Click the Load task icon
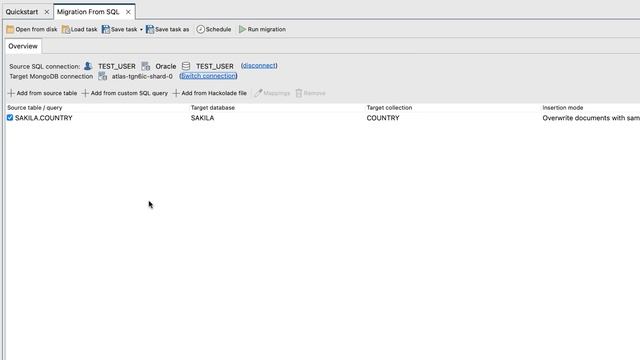Viewport: 640px width, 360px height. tap(66, 29)
